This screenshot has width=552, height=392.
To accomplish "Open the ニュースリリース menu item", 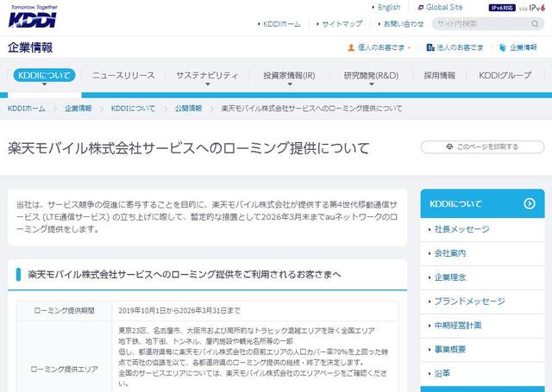I will 123,75.
